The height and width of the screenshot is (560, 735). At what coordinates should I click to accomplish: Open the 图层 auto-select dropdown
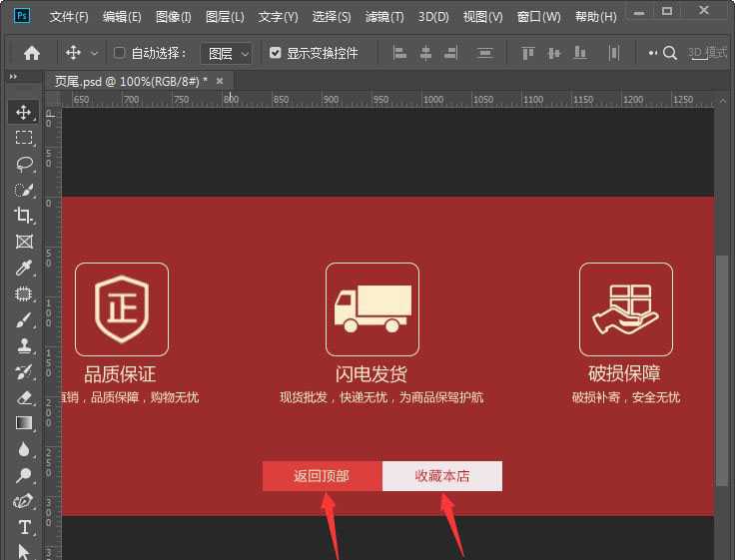(227, 53)
